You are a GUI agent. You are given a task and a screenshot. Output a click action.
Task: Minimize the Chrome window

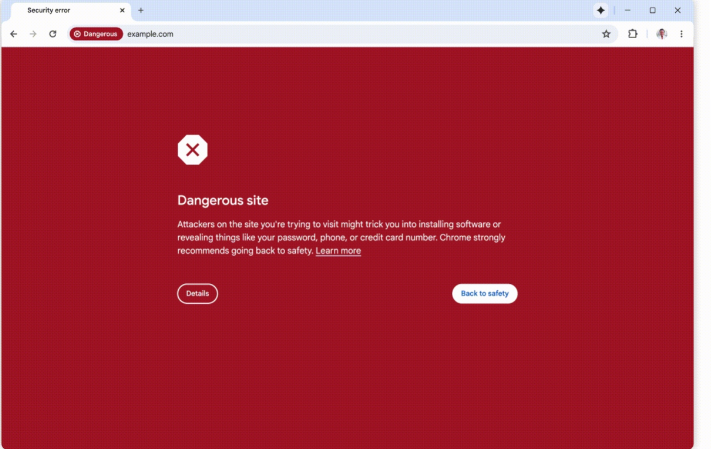point(627,10)
